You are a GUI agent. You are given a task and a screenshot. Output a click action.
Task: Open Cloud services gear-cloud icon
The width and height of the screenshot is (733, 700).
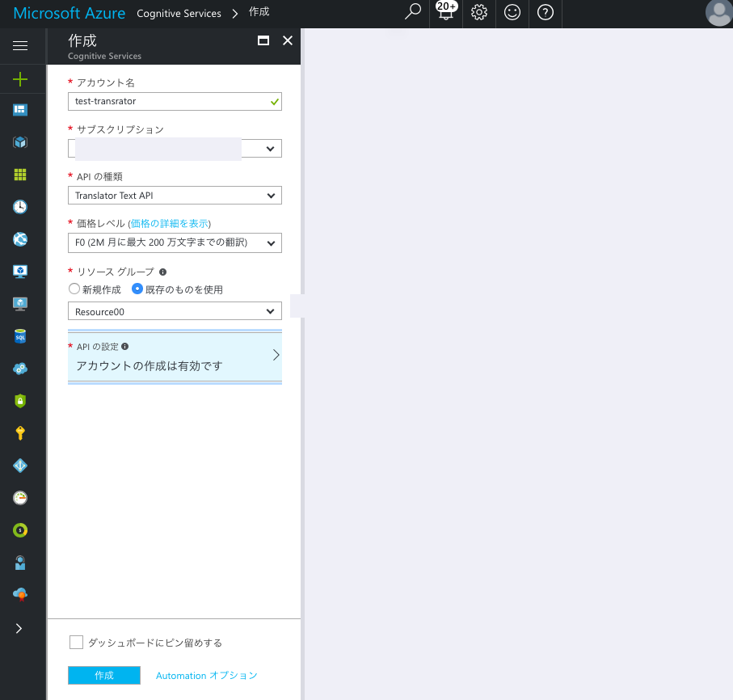[20, 369]
